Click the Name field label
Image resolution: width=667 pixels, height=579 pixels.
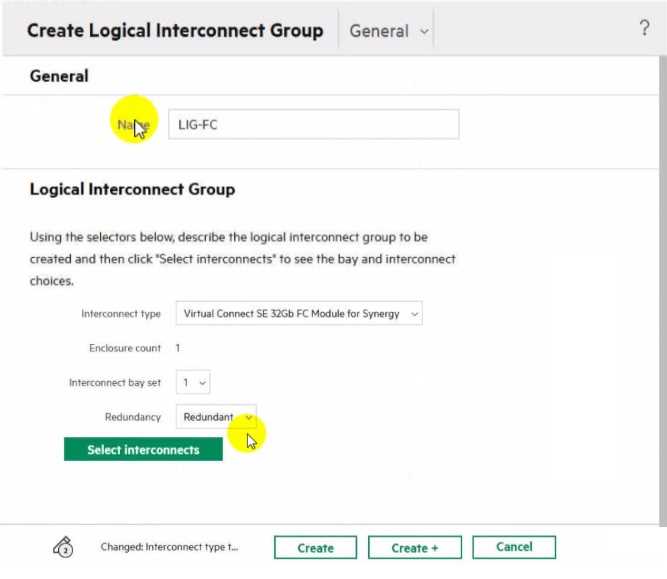tap(132, 124)
